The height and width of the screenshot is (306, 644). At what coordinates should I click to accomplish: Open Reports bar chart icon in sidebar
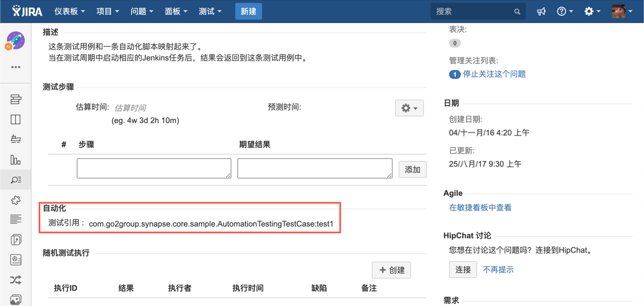click(16, 159)
